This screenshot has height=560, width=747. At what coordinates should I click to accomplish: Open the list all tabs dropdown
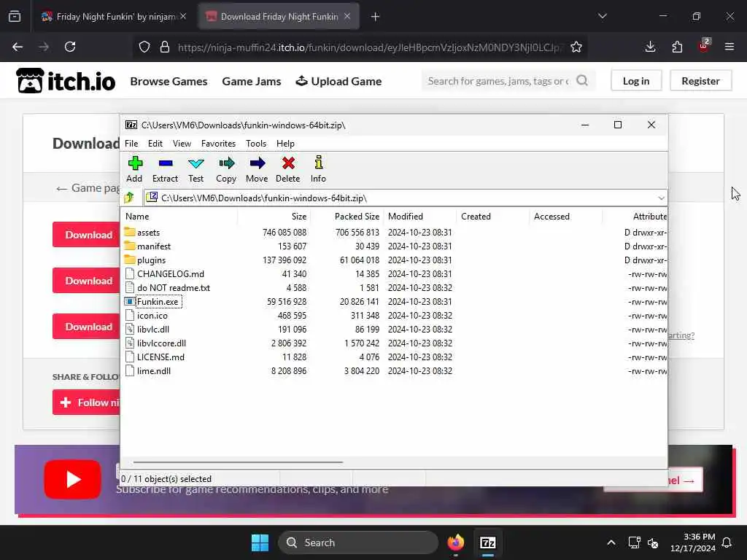click(603, 16)
